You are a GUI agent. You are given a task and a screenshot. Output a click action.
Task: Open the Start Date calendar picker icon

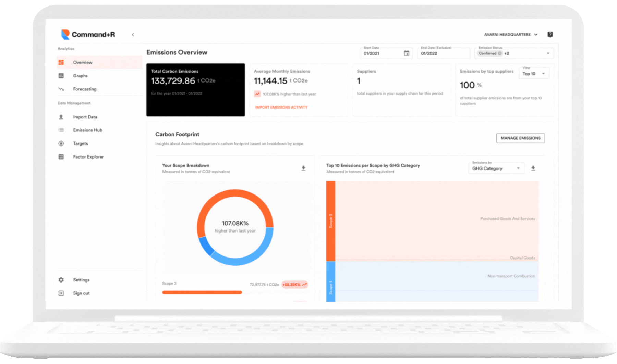coord(407,53)
